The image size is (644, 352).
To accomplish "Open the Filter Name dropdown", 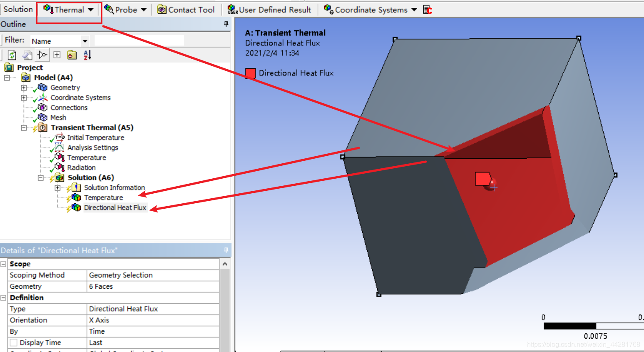I will (85, 41).
